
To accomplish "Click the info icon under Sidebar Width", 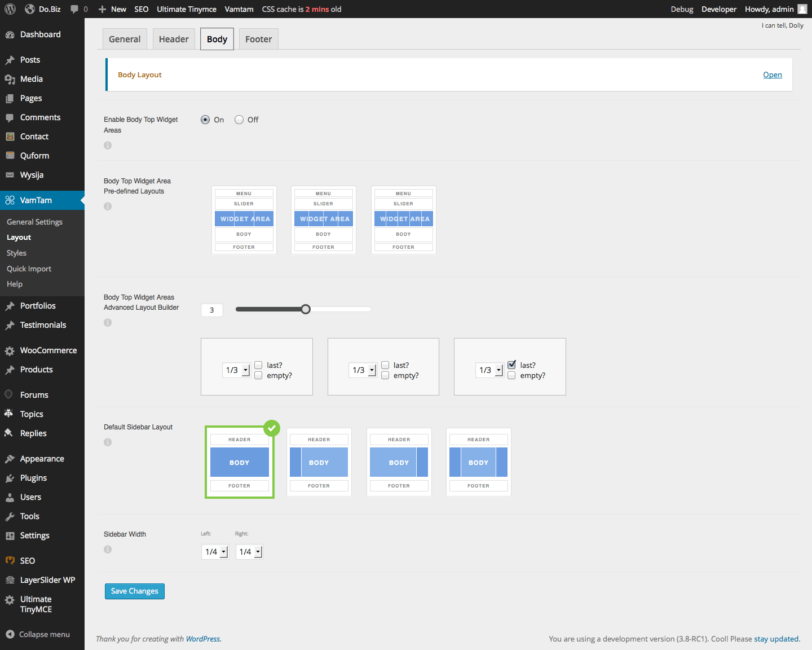I will coord(108,550).
